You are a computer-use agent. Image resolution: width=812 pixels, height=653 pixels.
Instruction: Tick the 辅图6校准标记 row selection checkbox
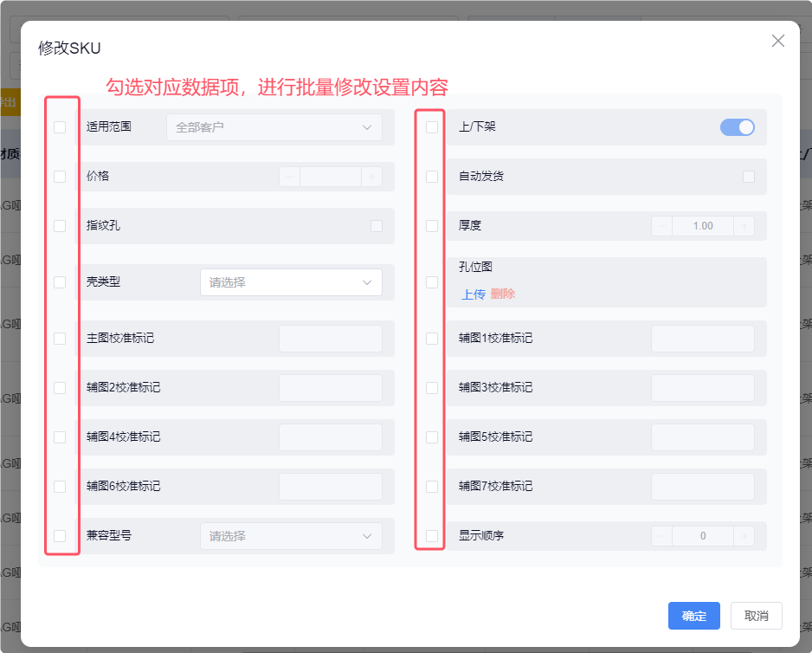[x=60, y=487]
